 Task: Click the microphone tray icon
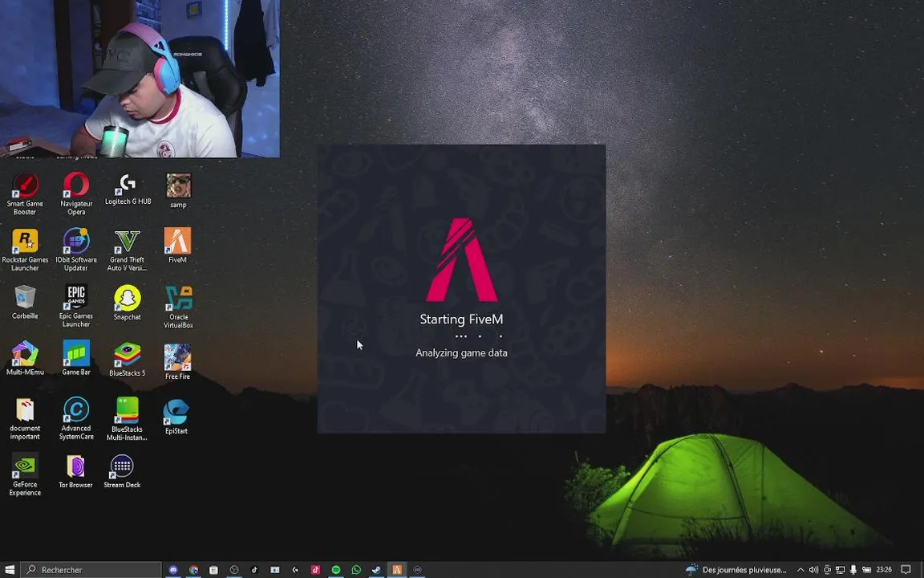[x=853, y=570]
